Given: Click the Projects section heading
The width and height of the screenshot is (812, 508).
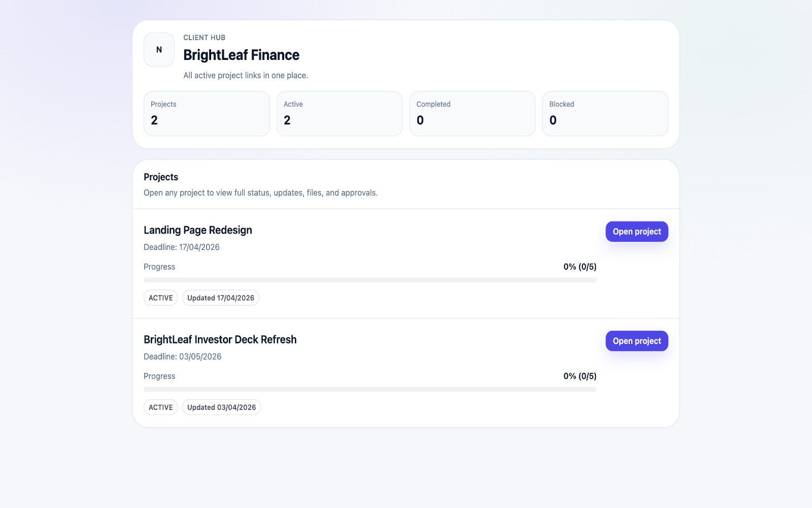Looking at the screenshot, I should pos(161,177).
